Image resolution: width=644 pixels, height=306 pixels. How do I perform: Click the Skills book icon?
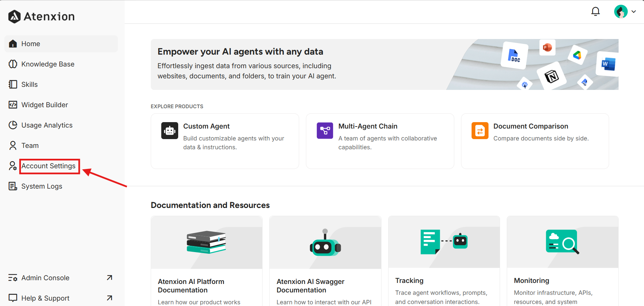pyautogui.click(x=13, y=84)
